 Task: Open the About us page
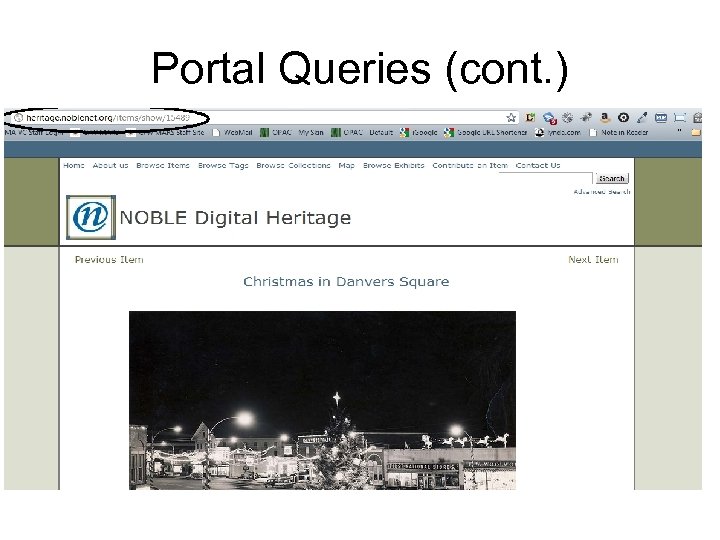(110, 165)
